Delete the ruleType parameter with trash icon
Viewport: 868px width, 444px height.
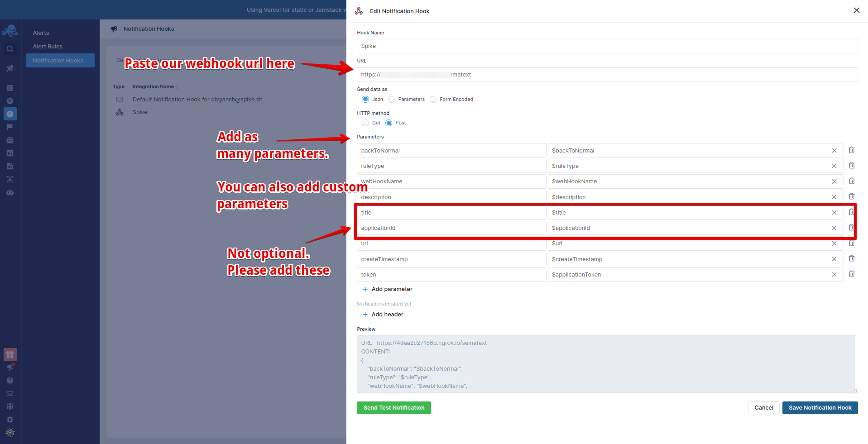[x=851, y=165]
